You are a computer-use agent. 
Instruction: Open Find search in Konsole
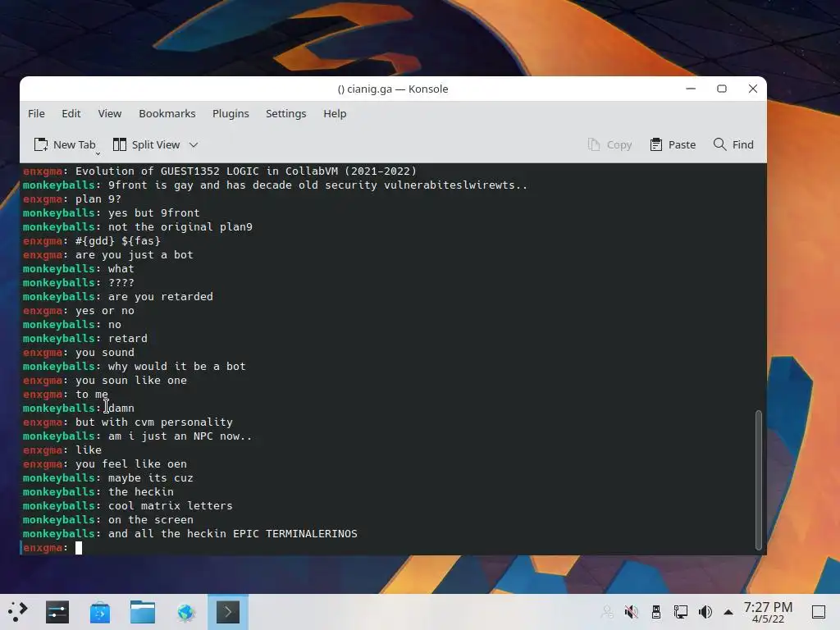click(x=733, y=144)
